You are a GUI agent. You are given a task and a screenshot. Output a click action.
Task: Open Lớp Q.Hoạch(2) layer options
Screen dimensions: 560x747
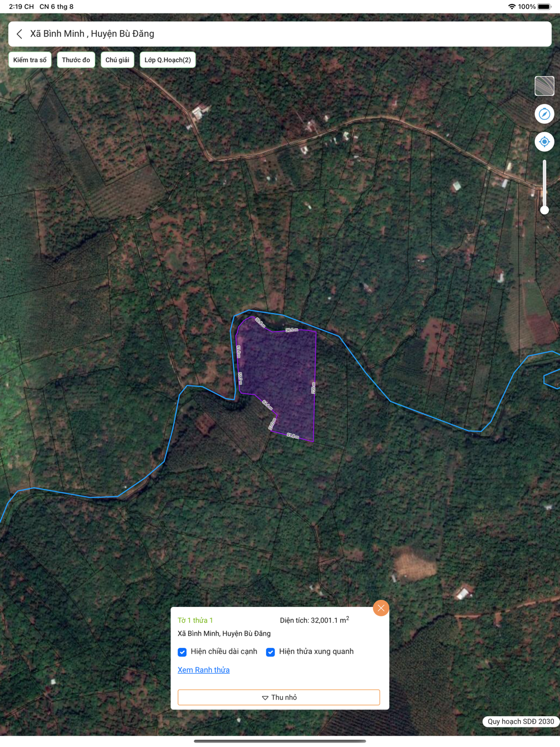tap(167, 60)
